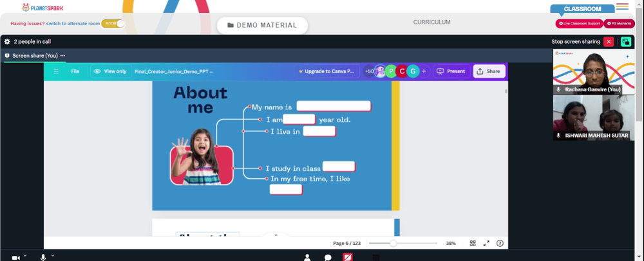Click the Stop screen sharing label
The width and height of the screenshot is (644, 261).
(x=575, y=41)
